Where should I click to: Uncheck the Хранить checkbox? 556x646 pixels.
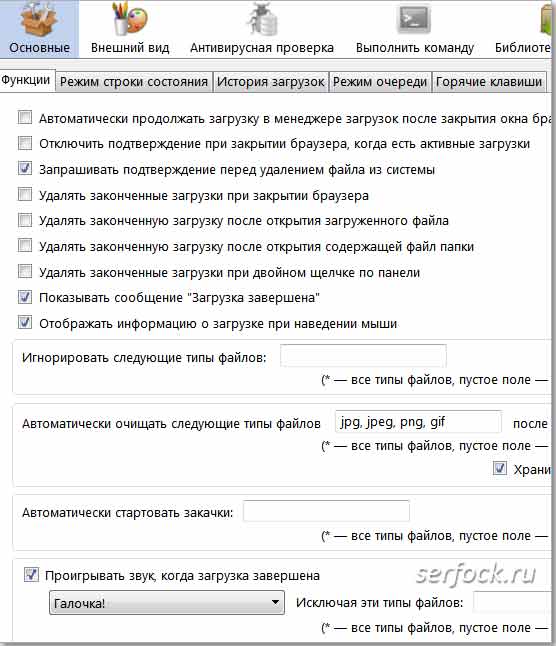(500, 468)
